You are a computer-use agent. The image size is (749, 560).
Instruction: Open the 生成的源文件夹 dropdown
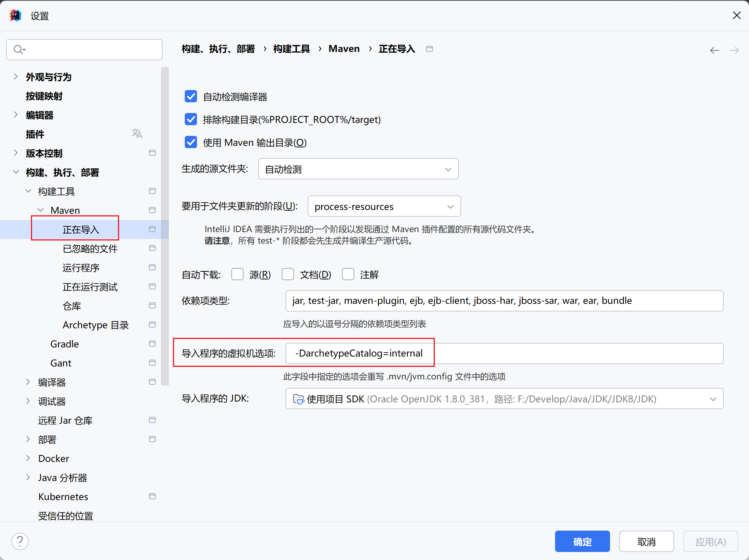point(358,169)
